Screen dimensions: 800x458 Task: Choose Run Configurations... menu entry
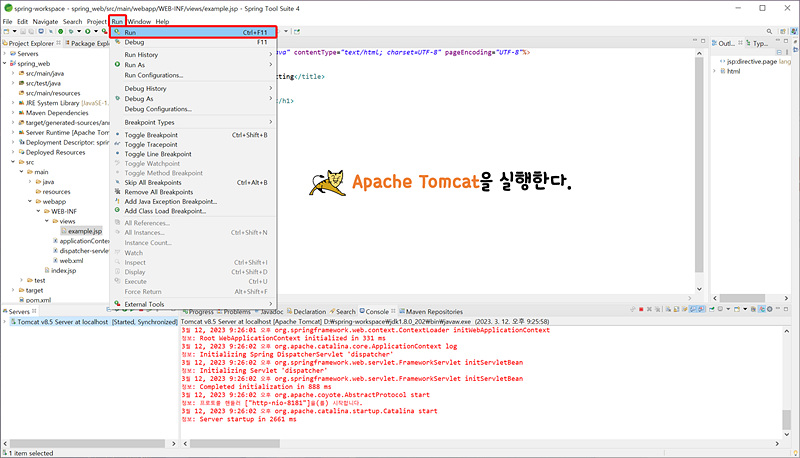(x=193, y=75)
